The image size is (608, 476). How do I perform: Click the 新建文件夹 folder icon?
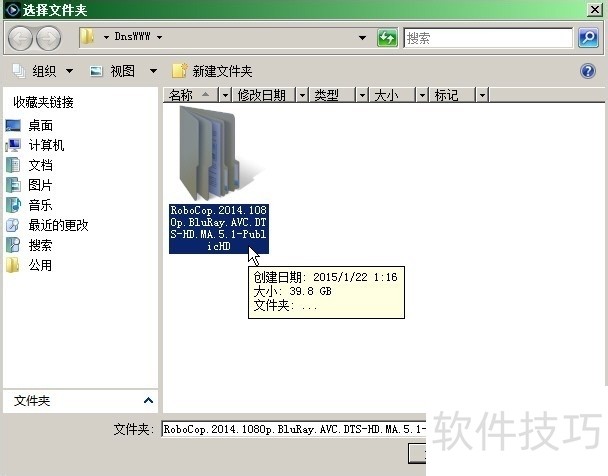pyautogui.click(x=180, y=71)
